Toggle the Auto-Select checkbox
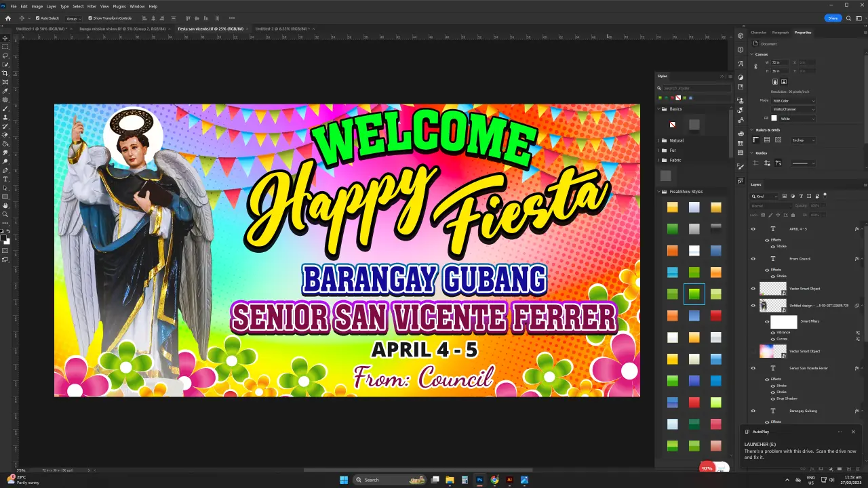 coord(38,18)
